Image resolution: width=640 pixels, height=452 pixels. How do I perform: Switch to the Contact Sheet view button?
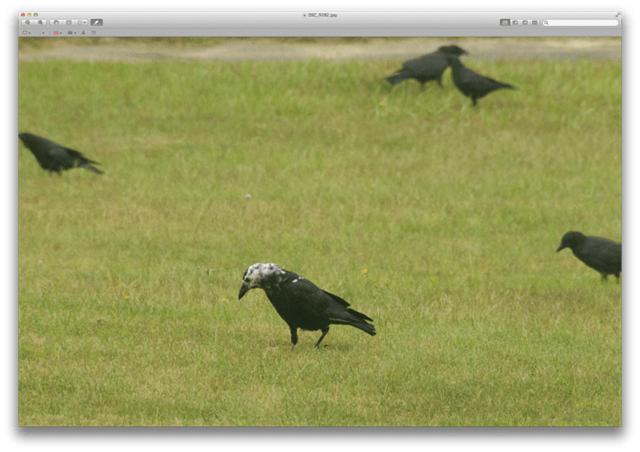[535, 22]
